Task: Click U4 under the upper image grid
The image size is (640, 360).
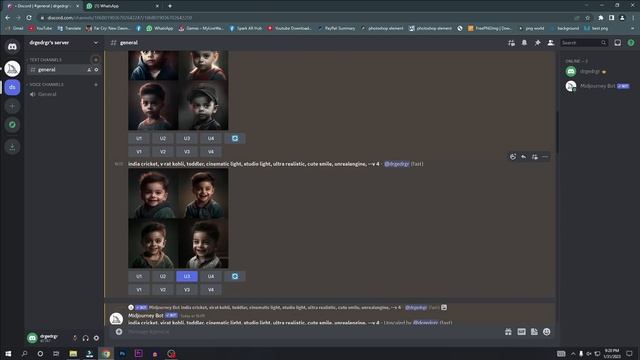Action: coord(211,138)
